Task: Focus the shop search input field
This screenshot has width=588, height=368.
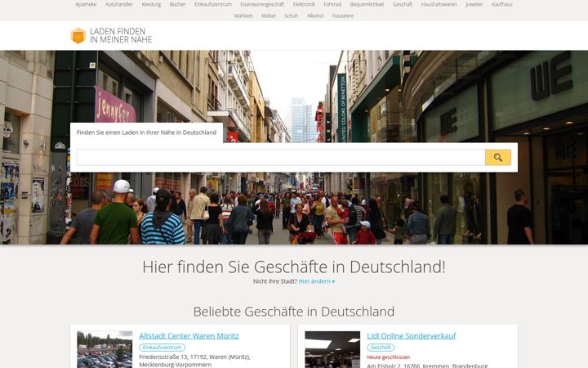Action: [x=281, y=157]
